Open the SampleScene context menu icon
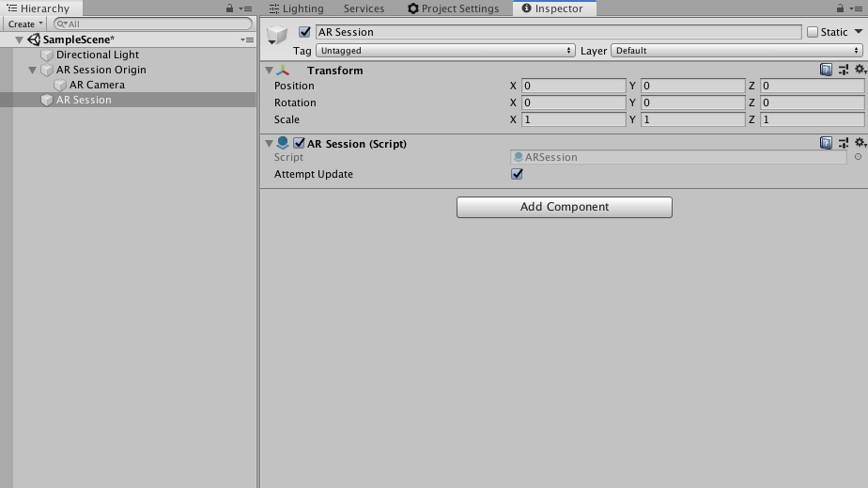Image resolution: width=868 pixels, height=488 pixels. pos(247,39)
